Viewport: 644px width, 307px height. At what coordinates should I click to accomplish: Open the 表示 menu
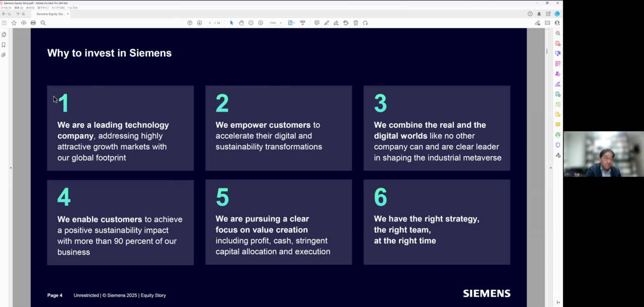point(30,8)
